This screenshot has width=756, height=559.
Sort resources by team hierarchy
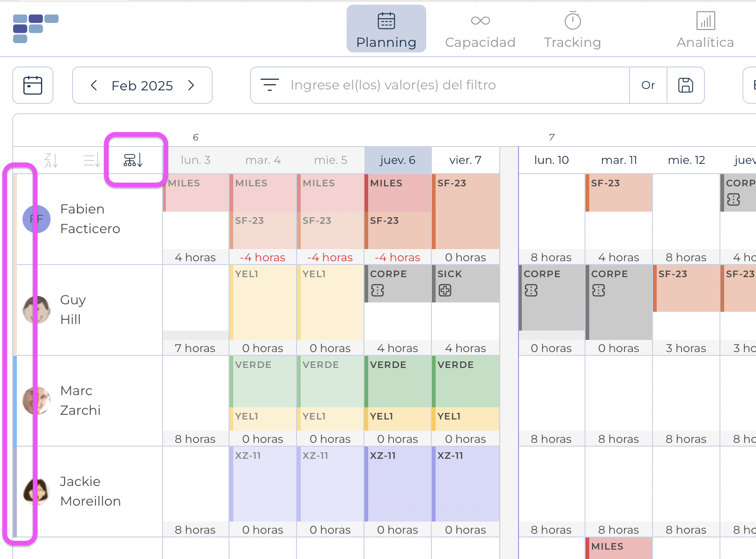click(x=133, y=161)
